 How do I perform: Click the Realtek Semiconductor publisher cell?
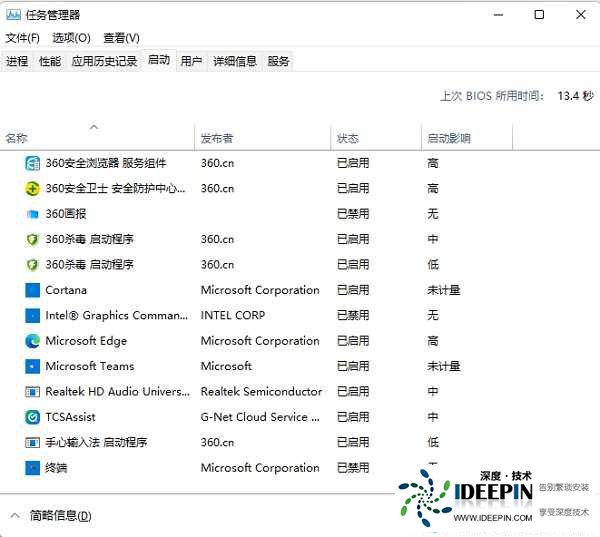[261, 392]
